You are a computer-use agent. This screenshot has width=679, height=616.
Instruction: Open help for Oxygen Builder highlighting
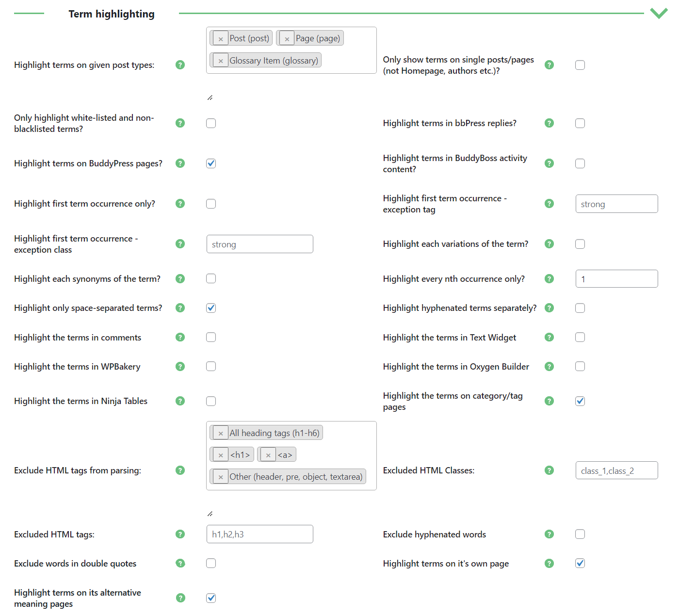[x=549, y=366]
